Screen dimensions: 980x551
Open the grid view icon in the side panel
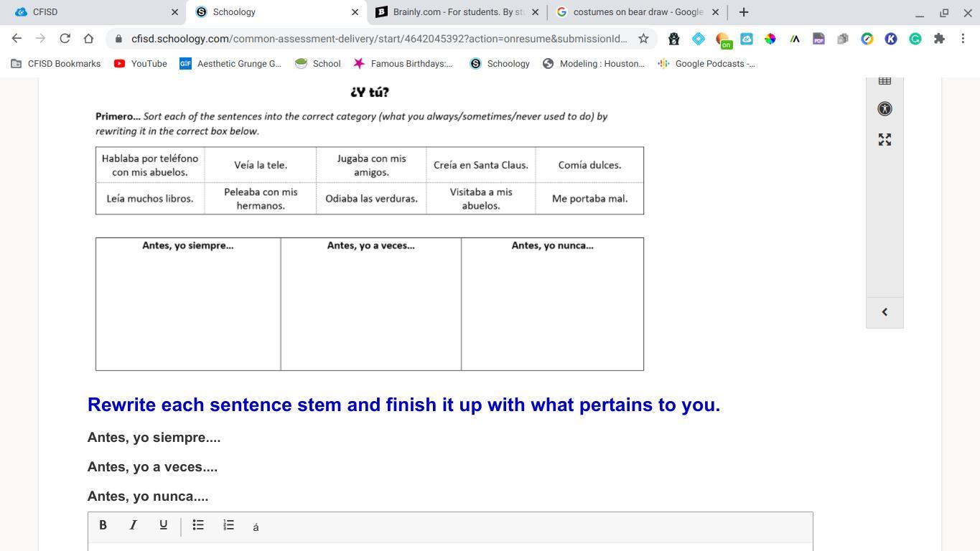pyautogui.click(x=885, y=80)
